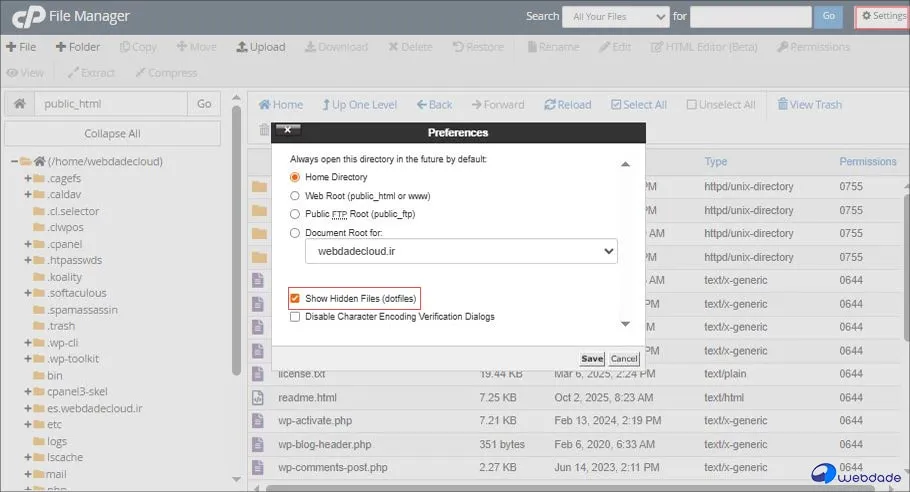Click the View Trash icon
The width and height of the screenshot is (910, 492).
808,105
